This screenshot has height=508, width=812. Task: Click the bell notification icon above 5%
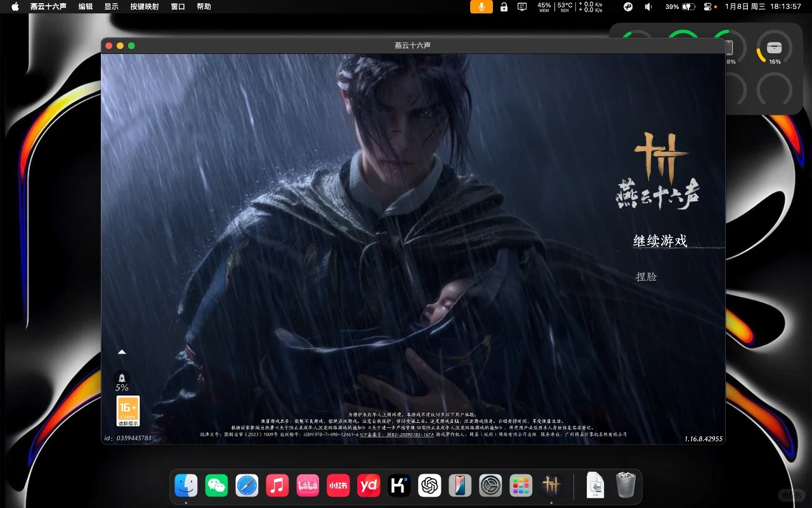pos(122,377)
